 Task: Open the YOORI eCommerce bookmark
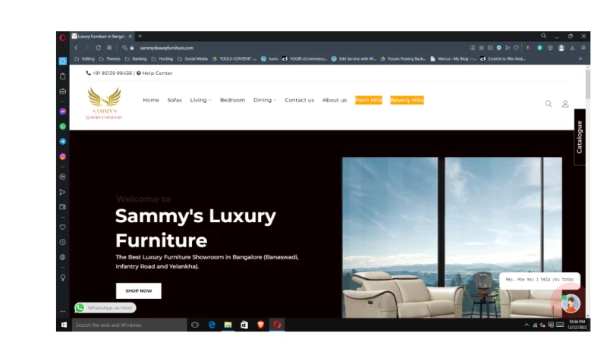tap(305, 59)
